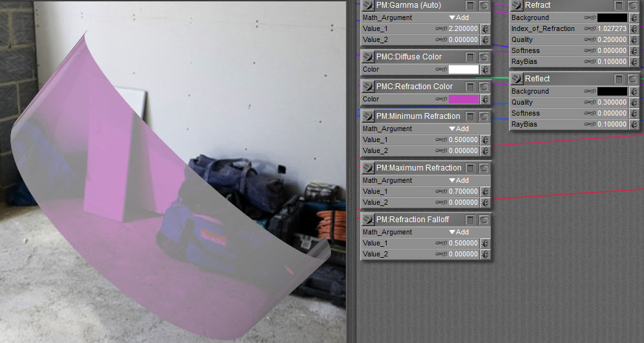
Task: Click chain icon on Reflect Quality row
Action: (590, 102)
